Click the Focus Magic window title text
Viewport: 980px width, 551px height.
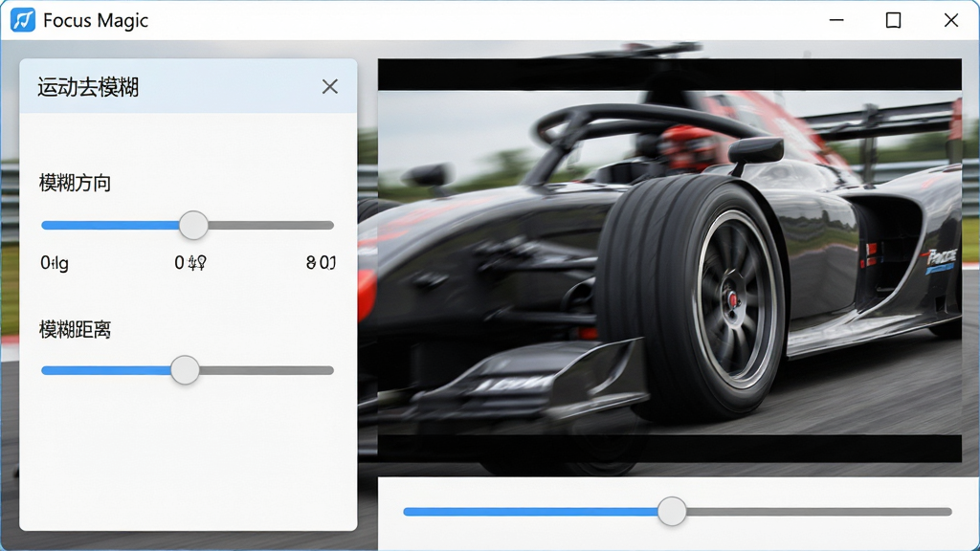click(96, 21)
